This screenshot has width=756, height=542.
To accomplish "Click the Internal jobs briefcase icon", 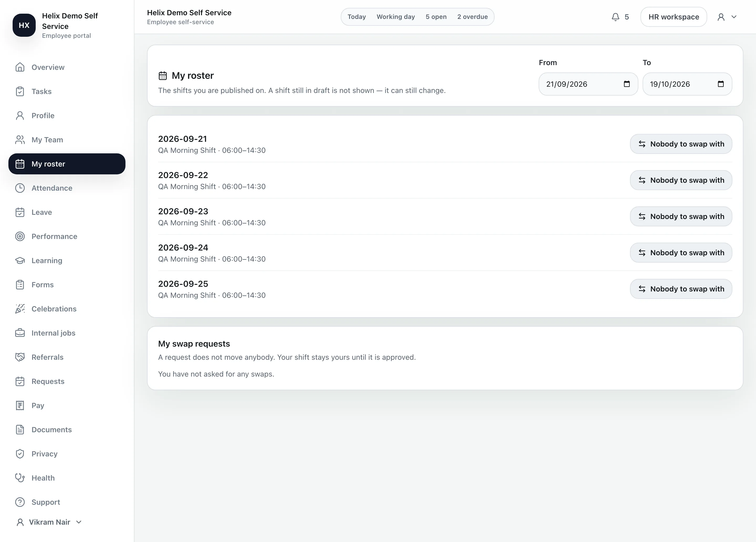I will (x=20, y=333).
